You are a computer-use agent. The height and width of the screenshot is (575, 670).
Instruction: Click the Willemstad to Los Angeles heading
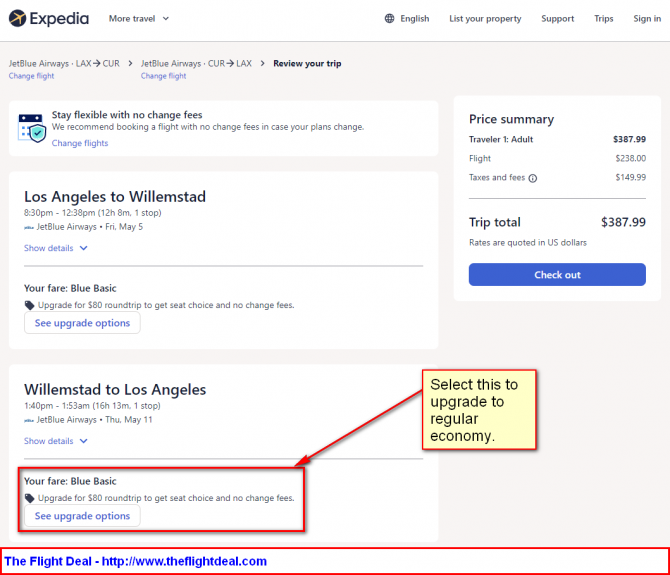115,390
